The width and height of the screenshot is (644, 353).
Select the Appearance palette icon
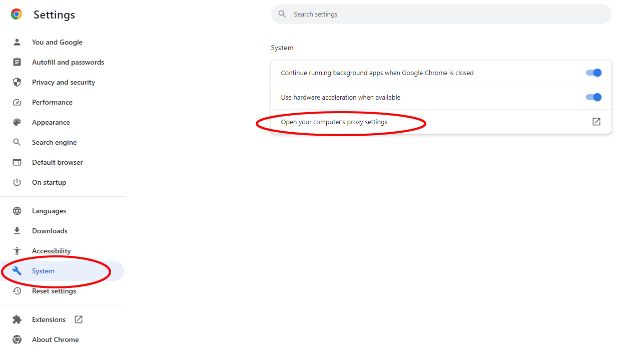(x=17, y=122)
